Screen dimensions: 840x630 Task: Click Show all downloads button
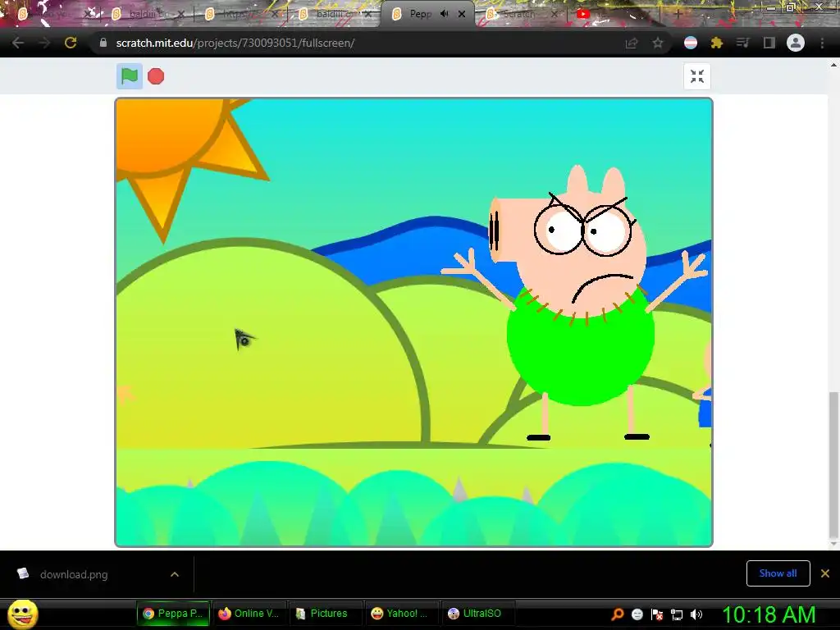[778, 573]
